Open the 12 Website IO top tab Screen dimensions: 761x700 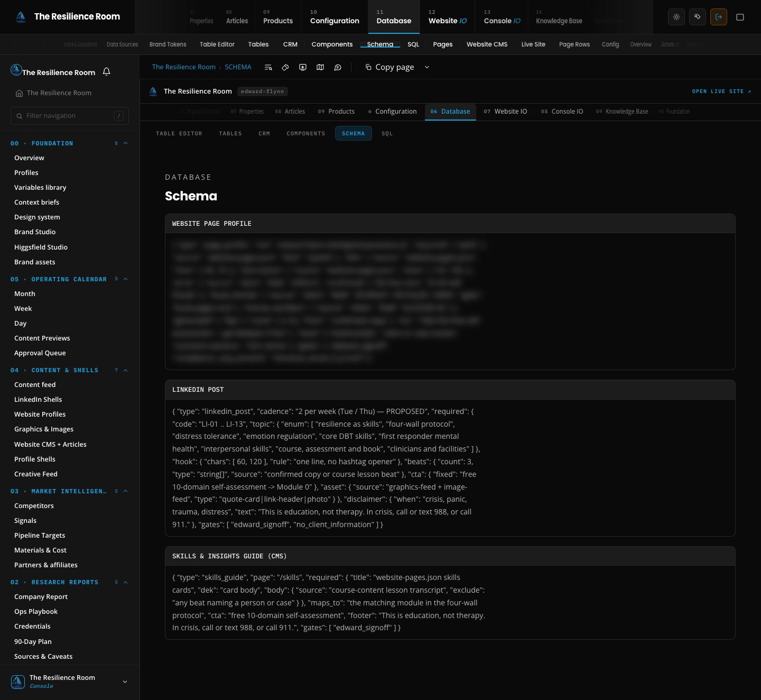[x=448, y=17]
